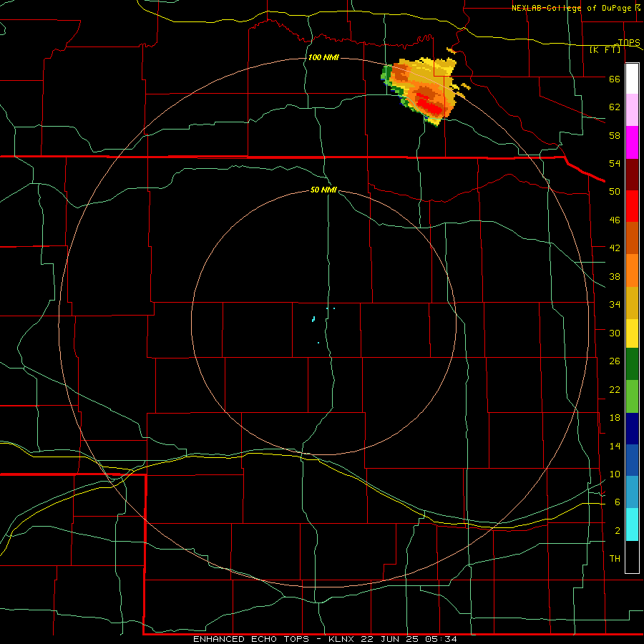Click the legend value "66"
Viewport: 644px width, 644px height.
[615, 79]
